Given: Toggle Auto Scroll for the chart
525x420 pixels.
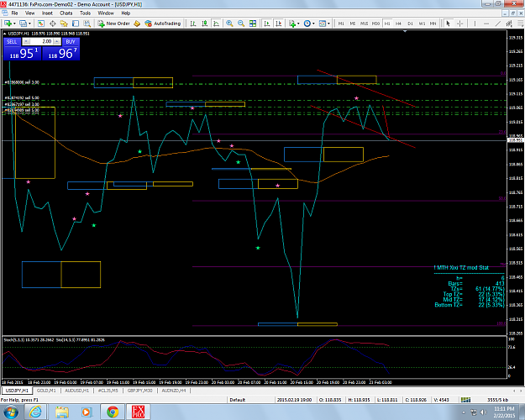Looking at the screenshot, I should click(267, 24).
